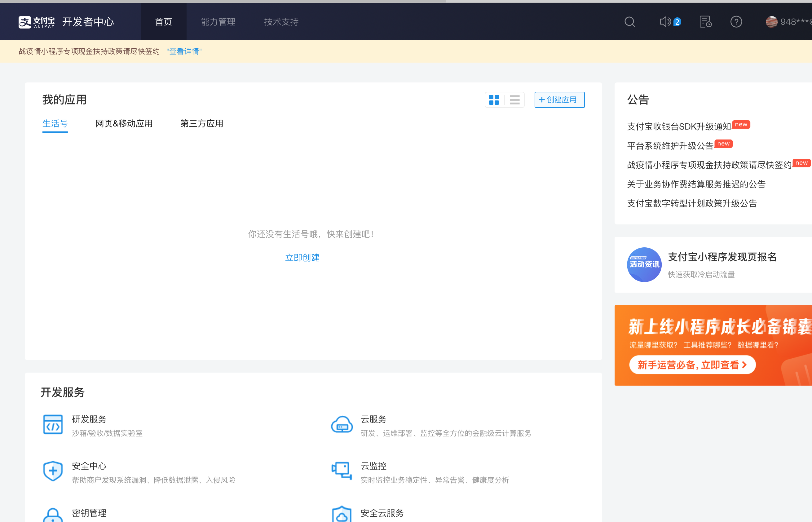Open the 云监控 monitoring camera icon
The width and height of the screenshot is (812, 522).
(x=342, y=471)
